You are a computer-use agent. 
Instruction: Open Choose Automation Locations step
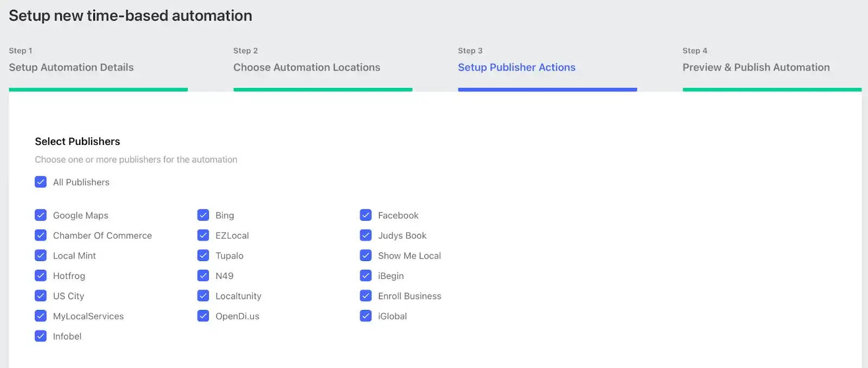coord(307,67)
